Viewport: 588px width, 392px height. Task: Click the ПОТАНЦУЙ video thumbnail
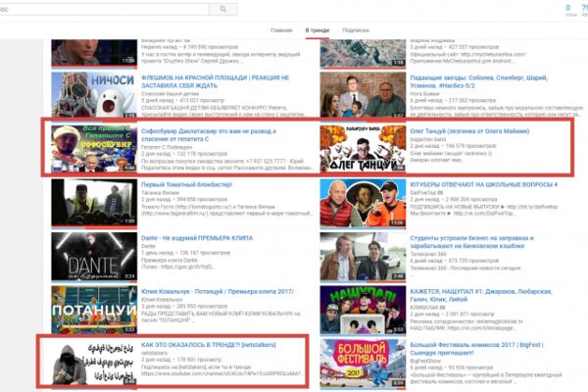point(94,309)
